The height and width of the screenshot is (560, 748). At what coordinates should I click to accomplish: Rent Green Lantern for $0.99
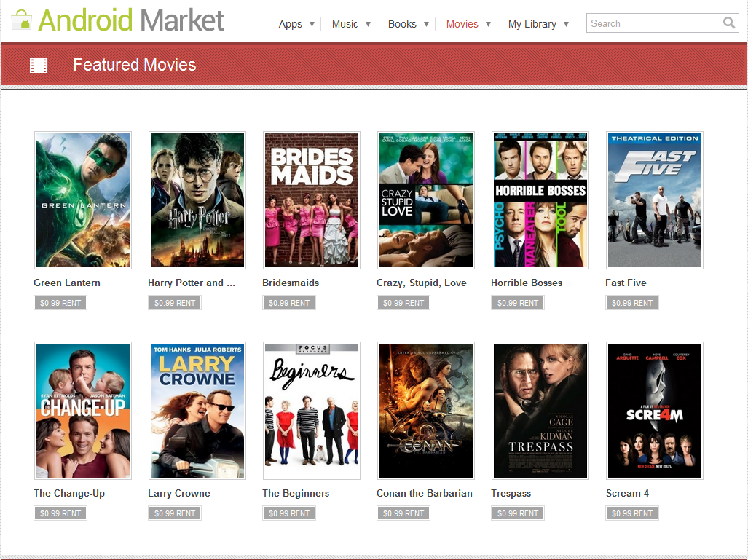(60, 302)
